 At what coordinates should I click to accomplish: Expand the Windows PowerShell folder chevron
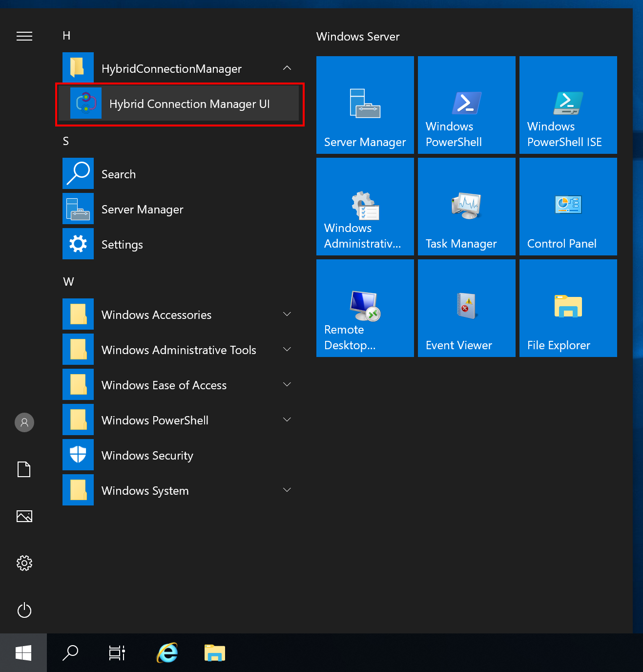pyautogui.click(x=287, y=420)
